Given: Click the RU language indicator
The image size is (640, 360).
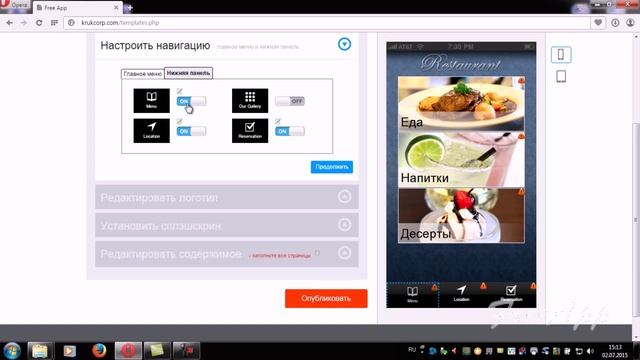Looking at the screenshot, I should [412, 350].
